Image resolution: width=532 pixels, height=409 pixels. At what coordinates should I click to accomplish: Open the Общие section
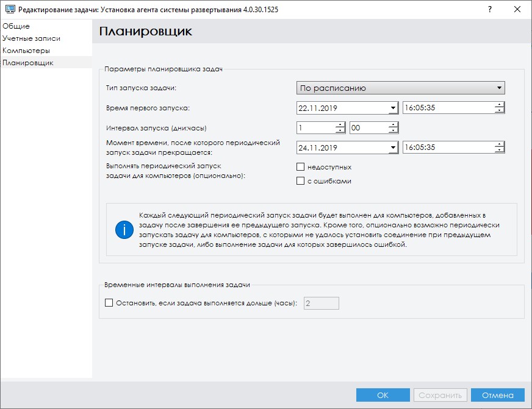click(46, 26)
